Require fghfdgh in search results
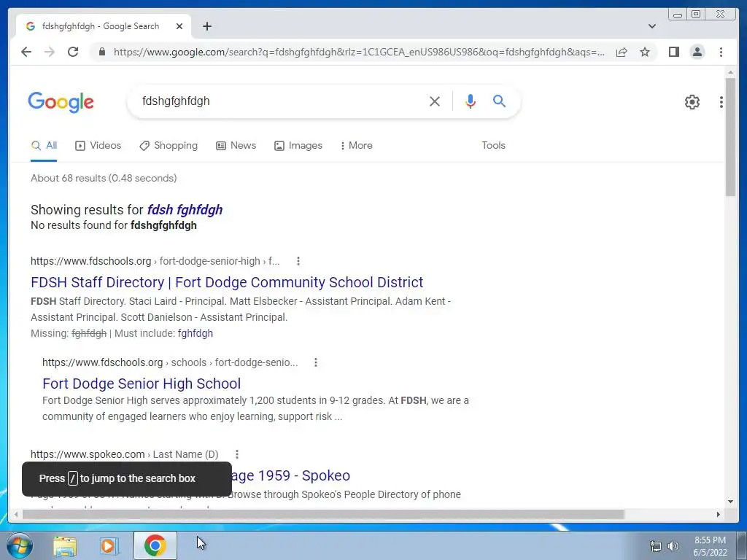Viewport: 747px width, 560px height. pyautogui.click(x=196, y=333)
